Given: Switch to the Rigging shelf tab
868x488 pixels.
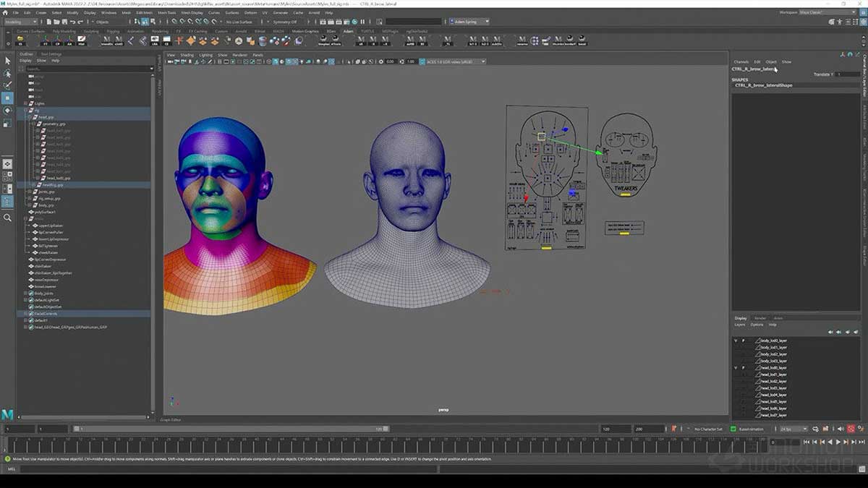Looking at the screenshot, I should point(113,31).
